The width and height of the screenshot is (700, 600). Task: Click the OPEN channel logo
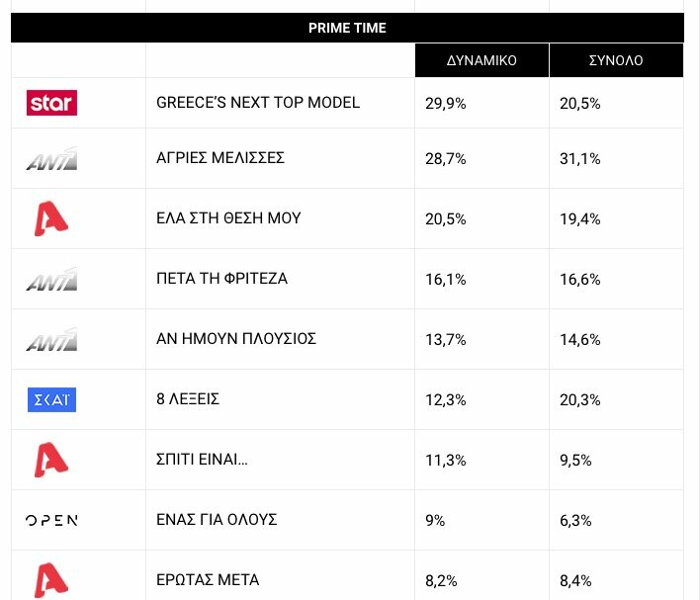pos(51,520)
